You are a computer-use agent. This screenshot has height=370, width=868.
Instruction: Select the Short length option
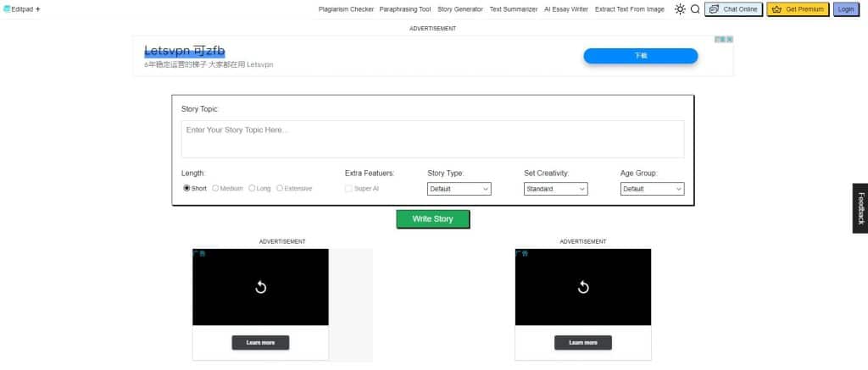(186, 189)
